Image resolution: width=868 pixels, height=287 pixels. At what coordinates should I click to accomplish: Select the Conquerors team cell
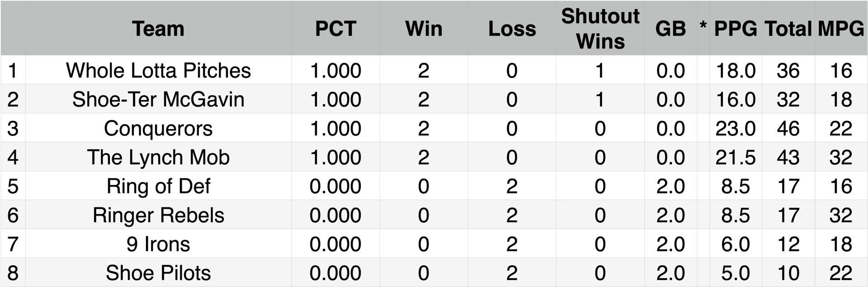(158, 129)
